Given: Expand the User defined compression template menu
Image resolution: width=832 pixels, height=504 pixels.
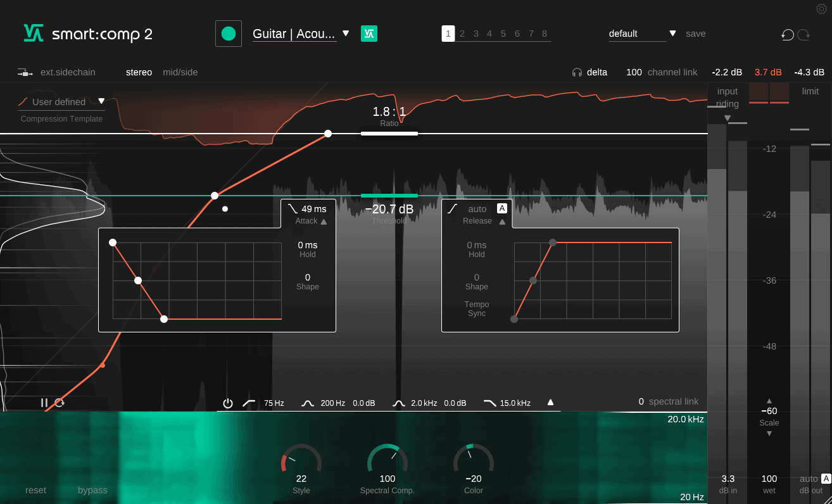Looking at the screenshot, I should click(101, 101).
